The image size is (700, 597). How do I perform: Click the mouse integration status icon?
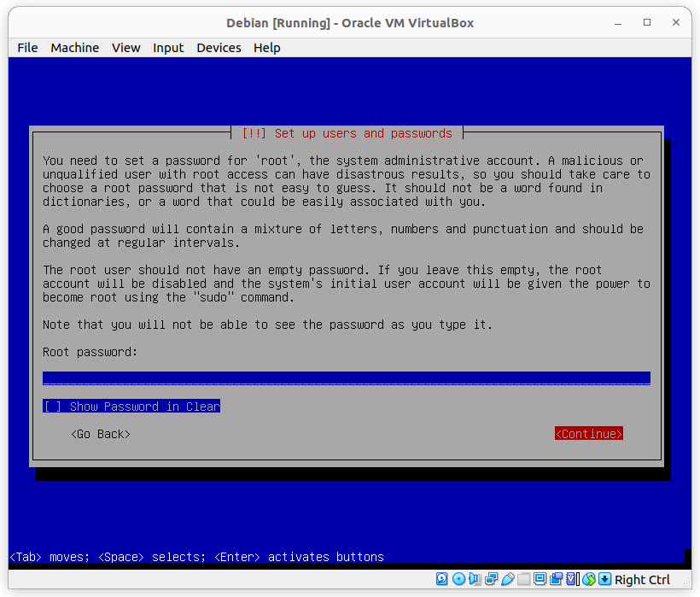(588, 579)
